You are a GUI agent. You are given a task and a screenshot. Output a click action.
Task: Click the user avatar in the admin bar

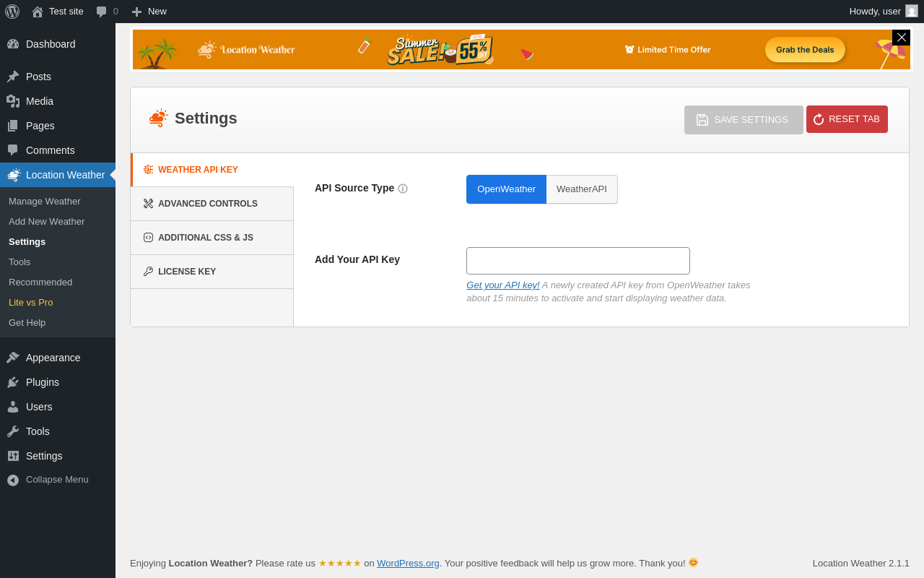point(912,12)
